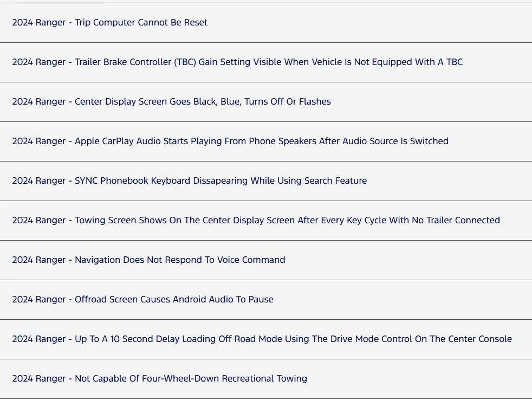The height and width of the screenshot is (400, 532).
Task: Expand the CarPlay audio source switched row
Action: pyautogui.click(x=266, y=141)
